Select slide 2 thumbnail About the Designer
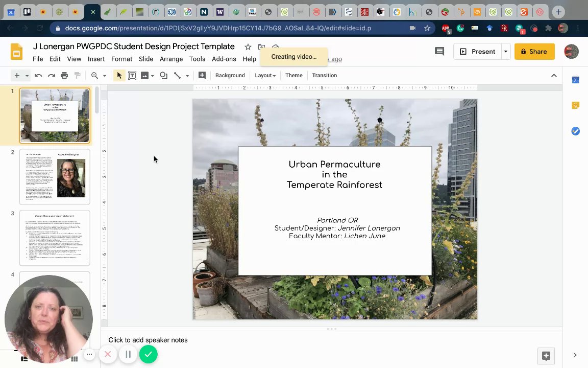 [55, 177]
